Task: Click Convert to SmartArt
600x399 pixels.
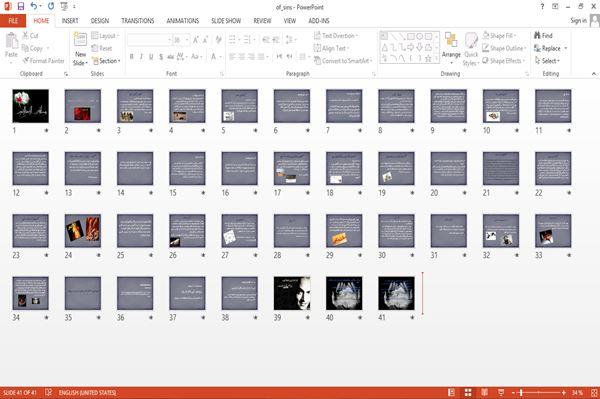Action: point(343,61)
